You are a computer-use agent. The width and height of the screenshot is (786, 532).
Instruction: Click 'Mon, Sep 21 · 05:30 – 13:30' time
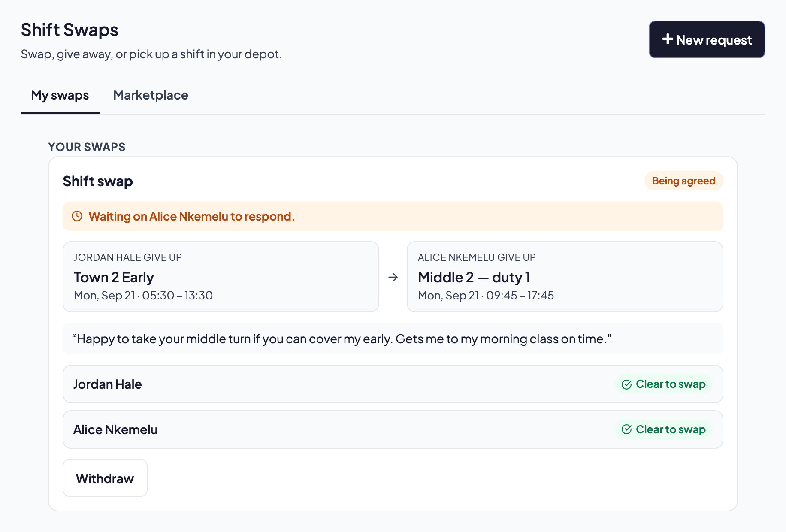tap(143, 295)
